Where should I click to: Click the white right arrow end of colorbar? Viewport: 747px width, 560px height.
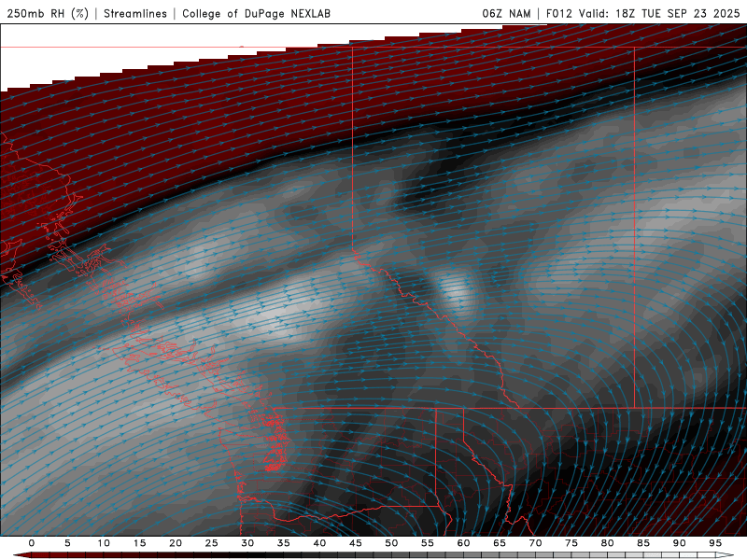tap(726, 555)
